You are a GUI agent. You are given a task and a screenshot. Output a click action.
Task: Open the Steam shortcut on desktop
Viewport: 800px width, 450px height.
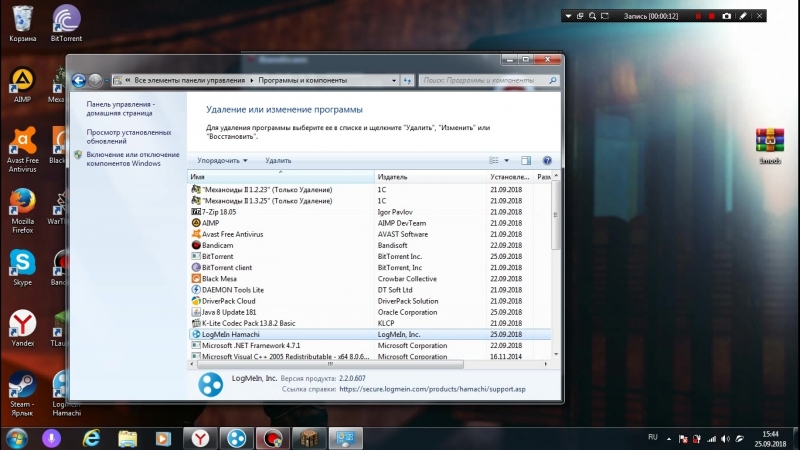coord(22,393)
